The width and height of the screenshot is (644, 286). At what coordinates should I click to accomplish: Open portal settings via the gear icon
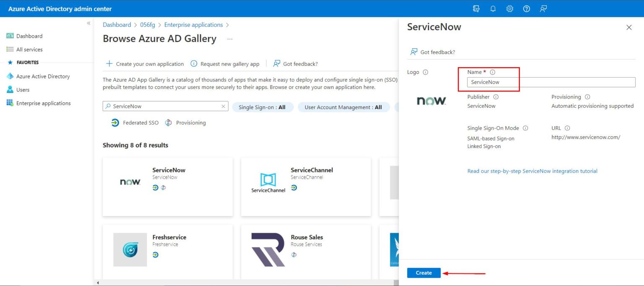[x=509, y=8]
